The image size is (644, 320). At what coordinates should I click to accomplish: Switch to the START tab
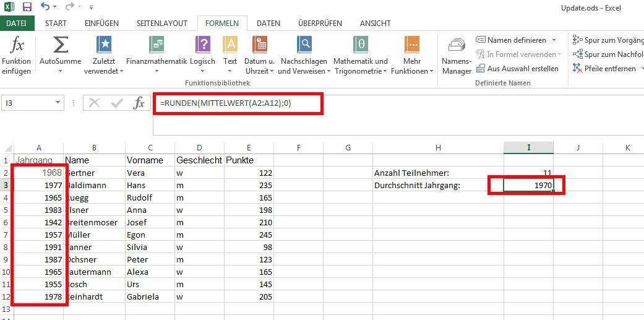coord(56,24)
